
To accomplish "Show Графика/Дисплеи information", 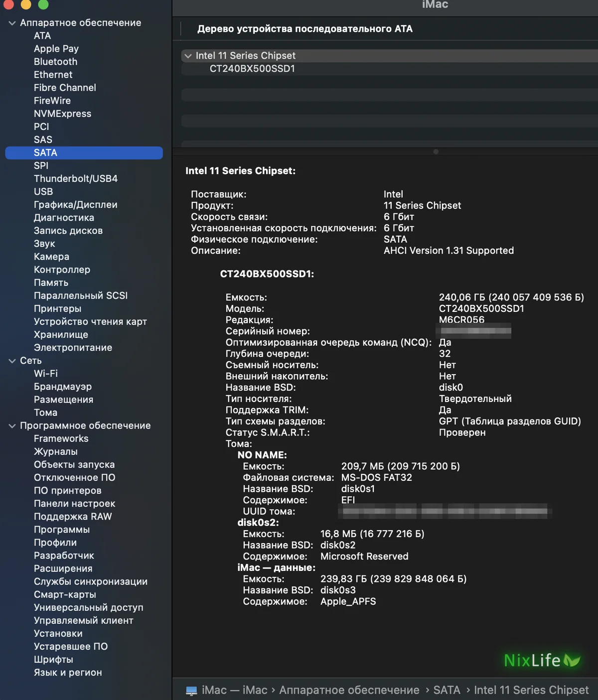I will click(x=76, y=205).
